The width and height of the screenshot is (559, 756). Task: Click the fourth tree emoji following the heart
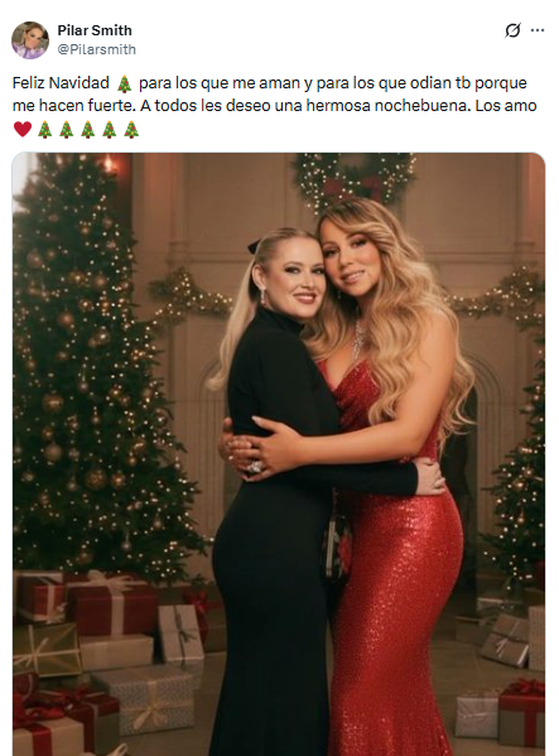point(109,129)
